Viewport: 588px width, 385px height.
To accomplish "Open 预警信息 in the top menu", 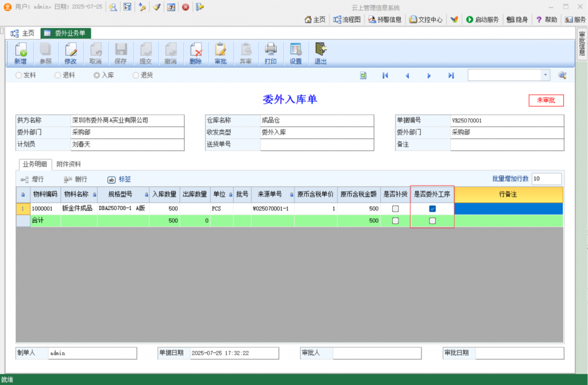I will click(x=385, y=20).
